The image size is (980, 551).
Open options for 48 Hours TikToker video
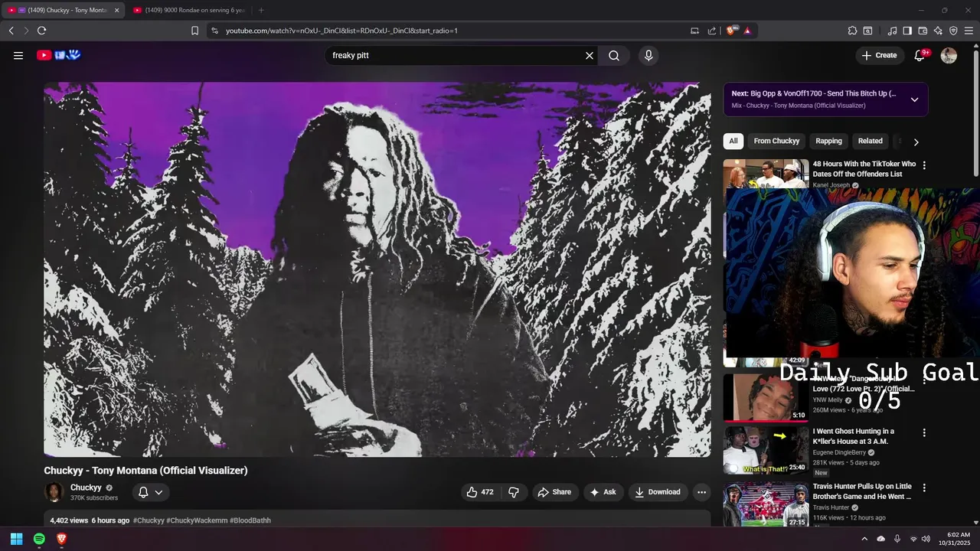coord(924,165)
